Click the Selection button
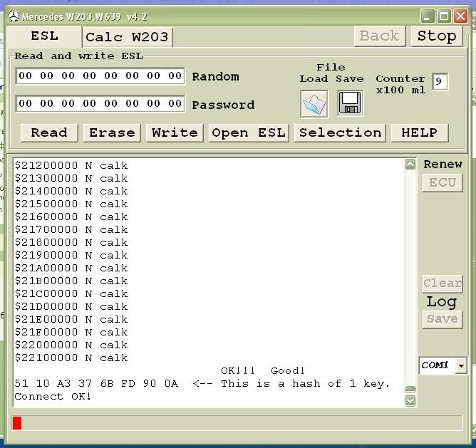476x448 pixels. 340,132
